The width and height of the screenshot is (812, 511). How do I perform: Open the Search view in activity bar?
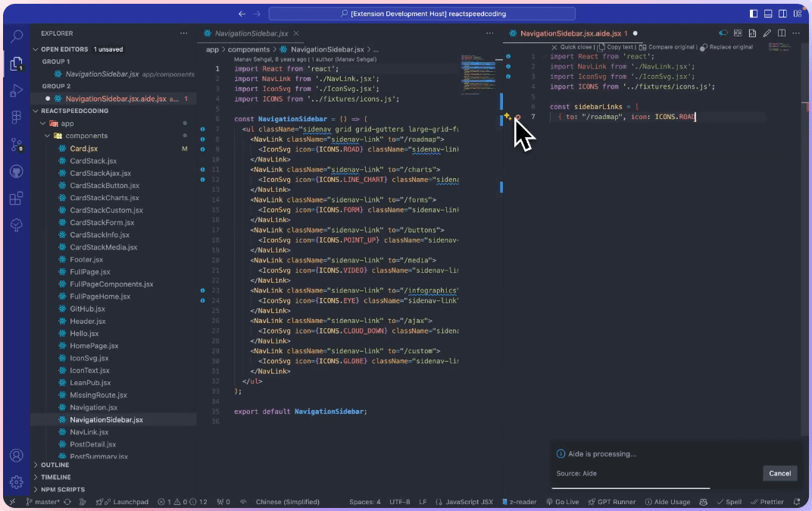point(17,36)
